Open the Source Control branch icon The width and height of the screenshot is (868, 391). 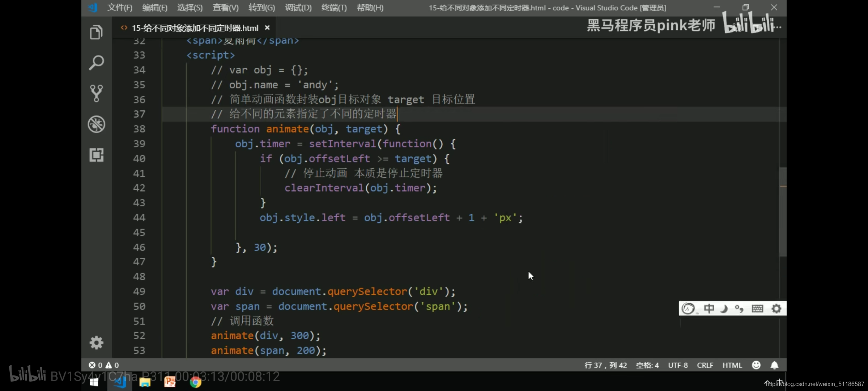96,93
